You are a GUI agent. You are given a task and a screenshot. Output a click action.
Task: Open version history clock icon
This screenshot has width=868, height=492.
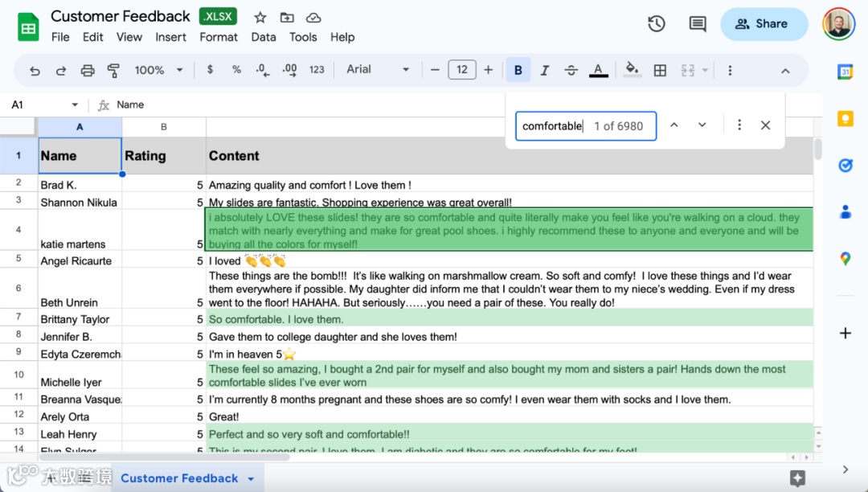click(x=657, y=24)
